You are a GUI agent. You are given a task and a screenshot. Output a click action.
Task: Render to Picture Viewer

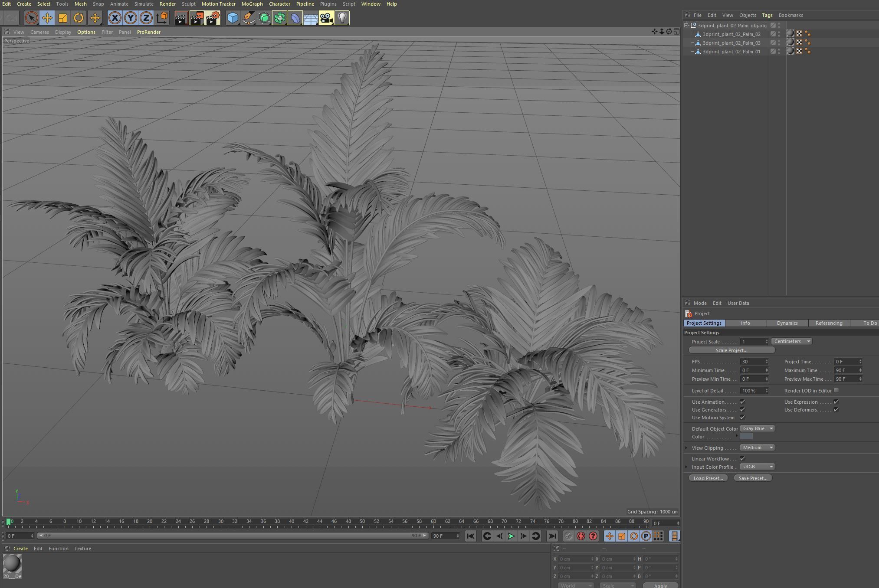(x=197, y=18)
